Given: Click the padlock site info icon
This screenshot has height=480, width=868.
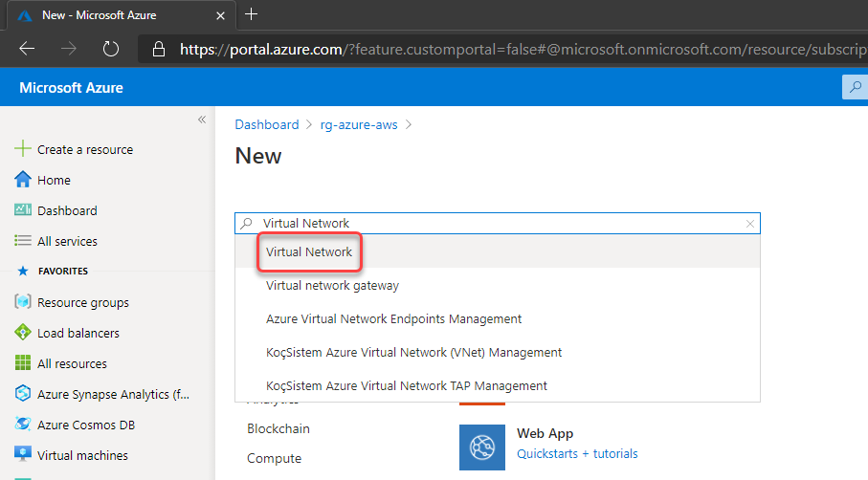Looking at the screenshot, I should 159,49.
